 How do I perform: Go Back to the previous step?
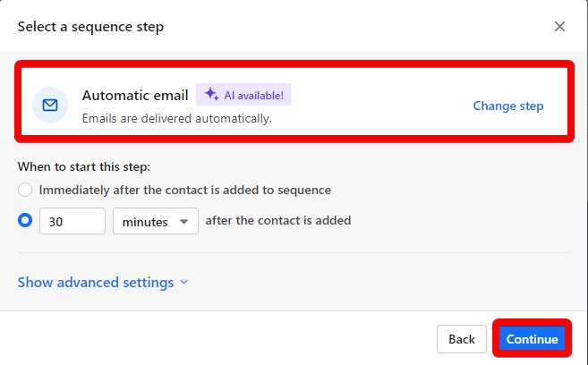tap(461, 339)
